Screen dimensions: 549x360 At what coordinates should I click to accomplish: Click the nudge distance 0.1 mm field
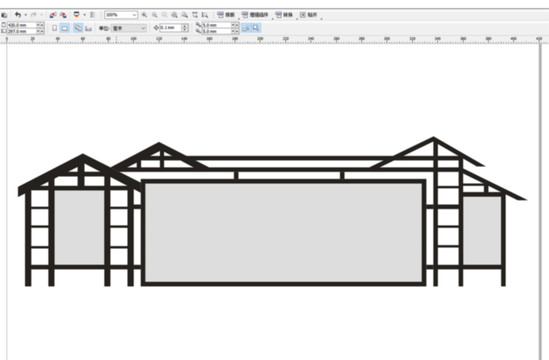pyautogui.click(x=171, y=28)
